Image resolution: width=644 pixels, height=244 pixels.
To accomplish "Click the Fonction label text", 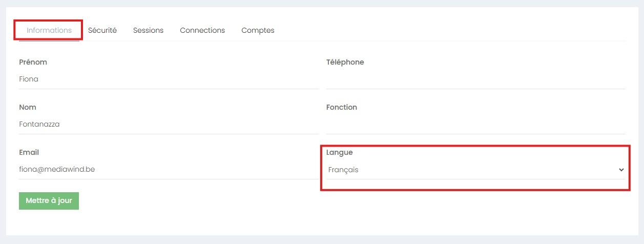I will (341, 107).
